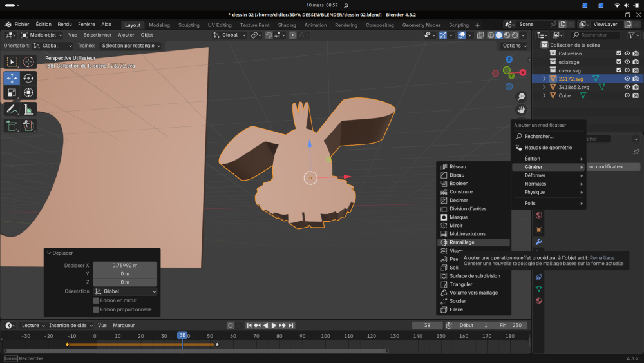Add a new workspace with plus icon
Screen dimensions: 644x363
(x=477, y=25)
